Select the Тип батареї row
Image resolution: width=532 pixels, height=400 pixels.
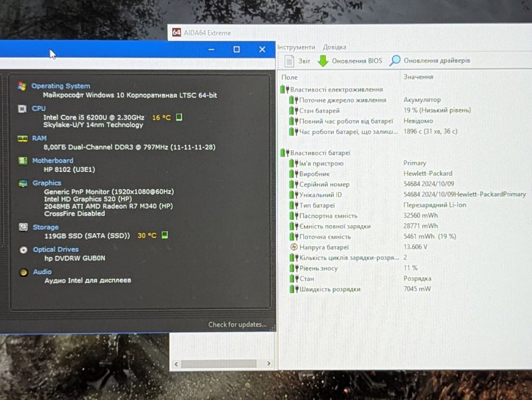pyautogui.click(x=312, y=206)
